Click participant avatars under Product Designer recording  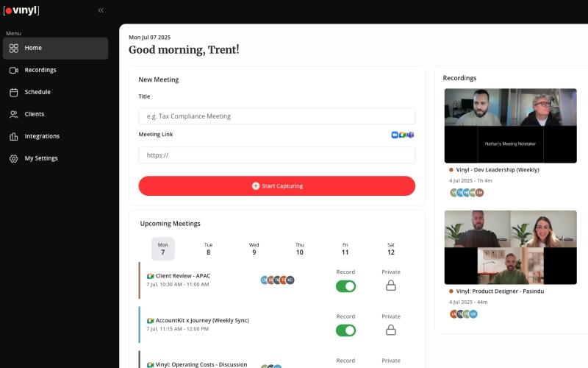(x=464, y=314)
